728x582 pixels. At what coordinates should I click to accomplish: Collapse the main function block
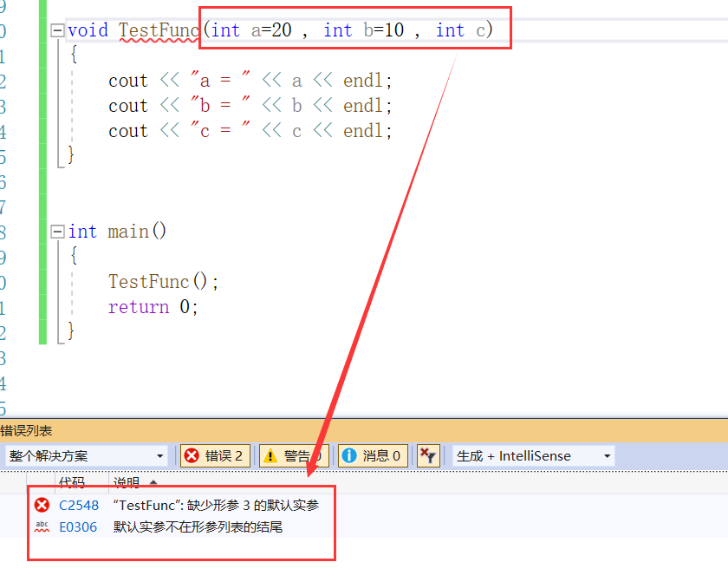click(57, 232)
